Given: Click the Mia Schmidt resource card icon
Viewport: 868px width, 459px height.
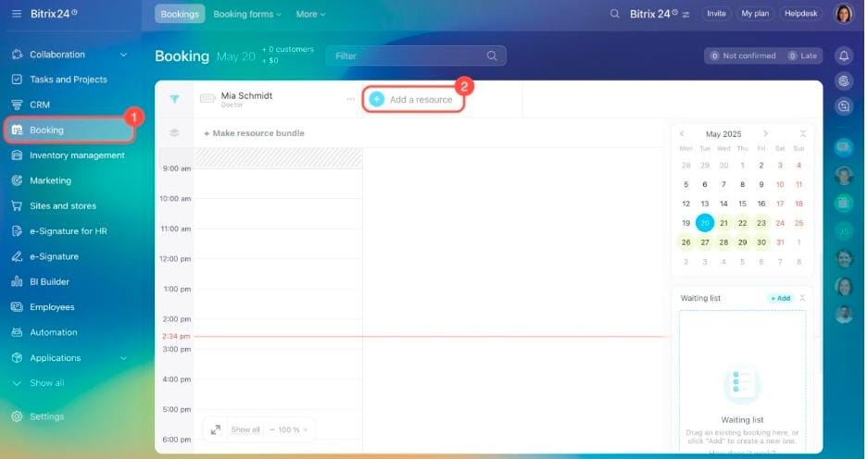Looking at the screenshot, I should 208,98.
